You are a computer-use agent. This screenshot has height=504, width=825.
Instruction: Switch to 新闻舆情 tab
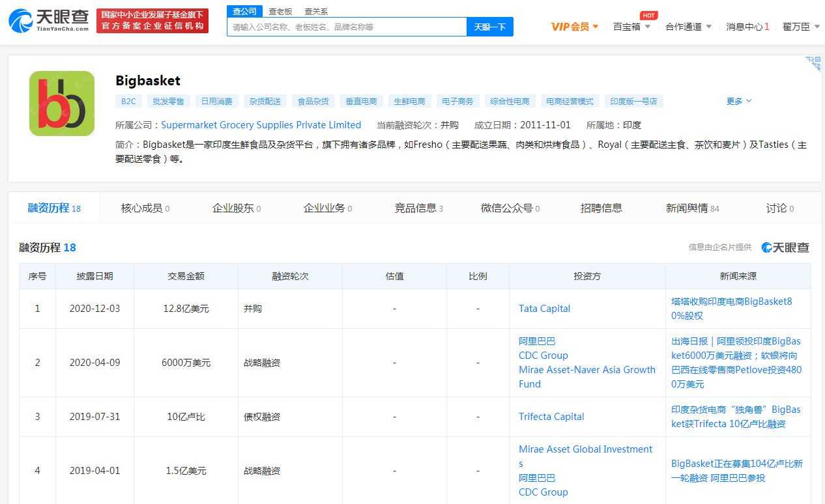pos(693,208)
